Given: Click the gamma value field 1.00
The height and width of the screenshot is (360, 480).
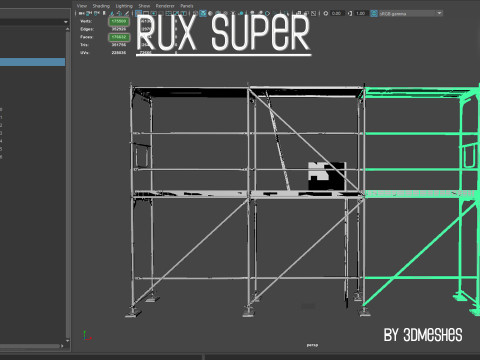Looking at the screenshot, I should pyautogui.click(x=361, y=13).
